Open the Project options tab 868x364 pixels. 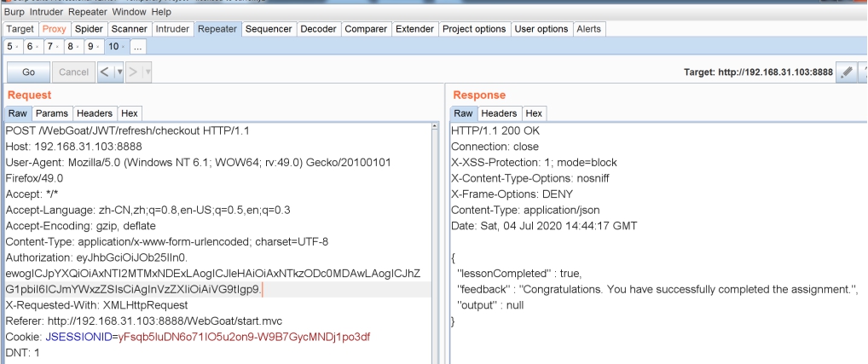[x=474, y=29]
